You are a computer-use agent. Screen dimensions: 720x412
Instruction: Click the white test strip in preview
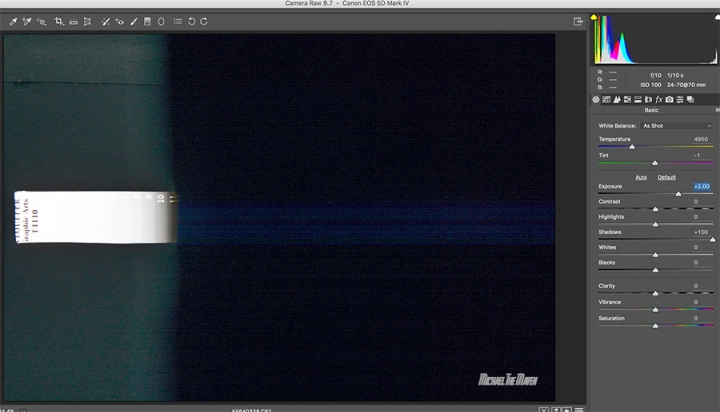pyautogui.click(x=96, y=217)
